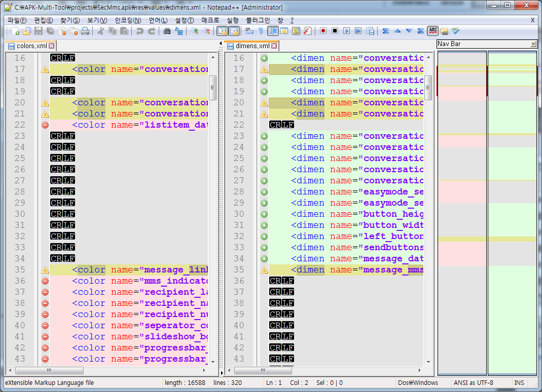Jump to next difference with down arrow
This screenshot has width=542, height=392.
pos(409,31)
